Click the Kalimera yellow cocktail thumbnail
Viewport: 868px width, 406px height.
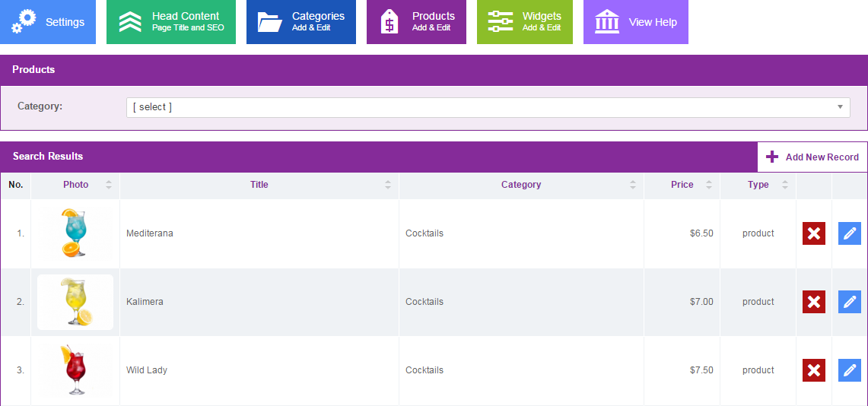[x=75, y=302]
